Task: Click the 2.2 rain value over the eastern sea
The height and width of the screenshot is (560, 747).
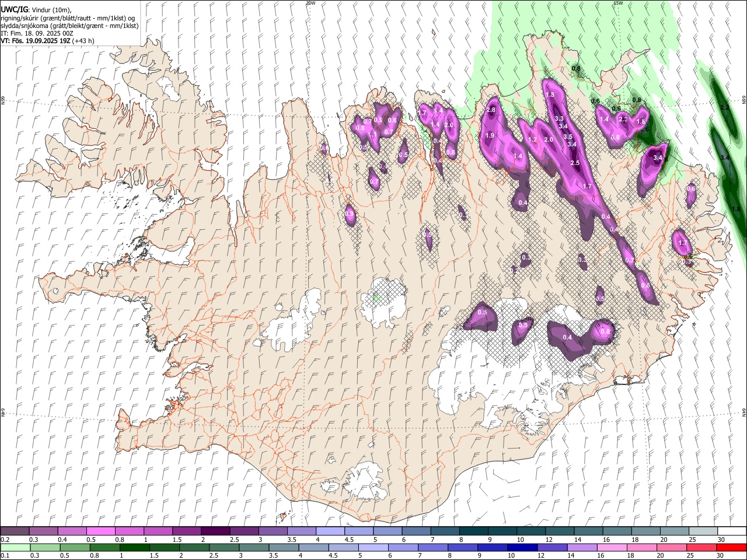Action: 725,108
